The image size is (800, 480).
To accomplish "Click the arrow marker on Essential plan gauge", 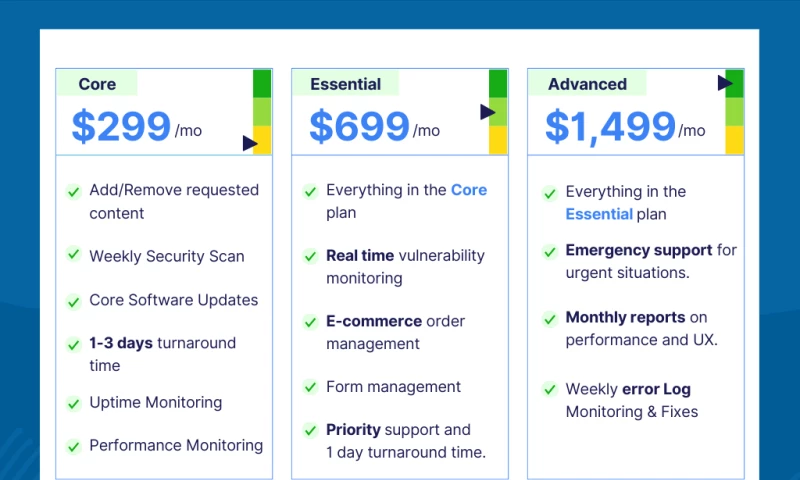I will (x=487, y=112).
